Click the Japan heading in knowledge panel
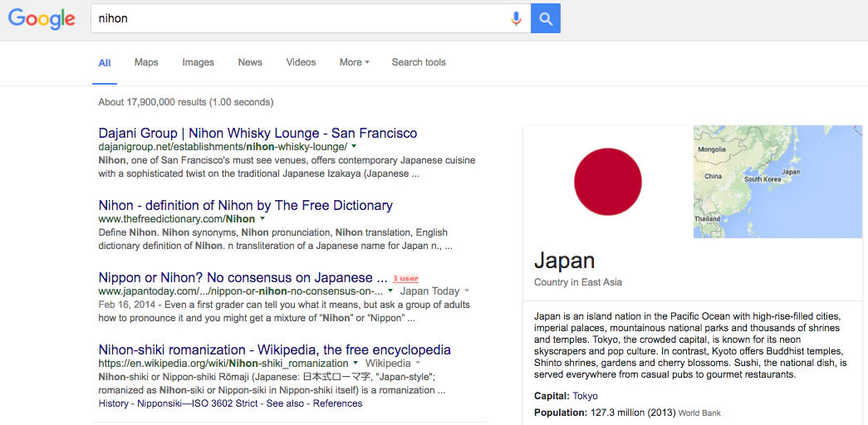This screenshot has height=425, width=868. 564,260
